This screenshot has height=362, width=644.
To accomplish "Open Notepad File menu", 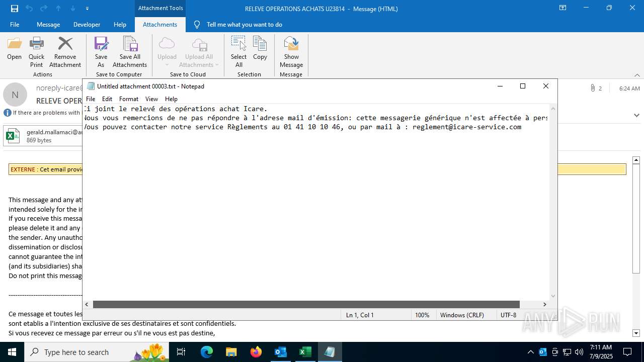I will pyautogui.click(x=91, y=99).
